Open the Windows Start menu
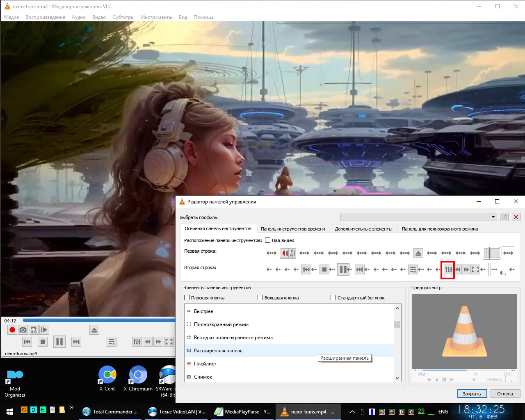525x420 pixels. (10, 412)
